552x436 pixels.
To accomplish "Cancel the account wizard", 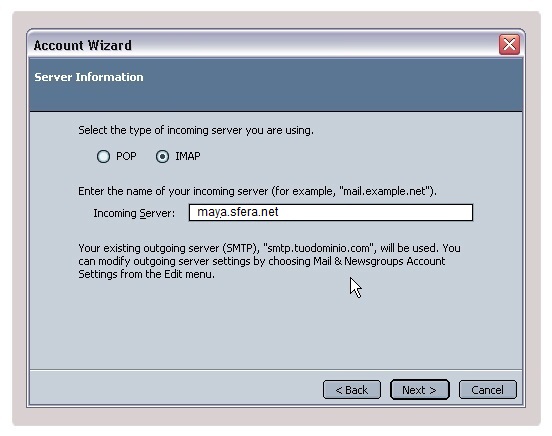I will tap(488, 390).
